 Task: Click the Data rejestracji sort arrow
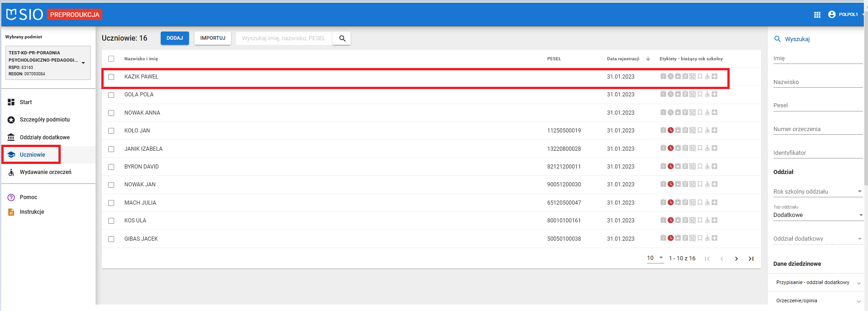coord(648,59)
